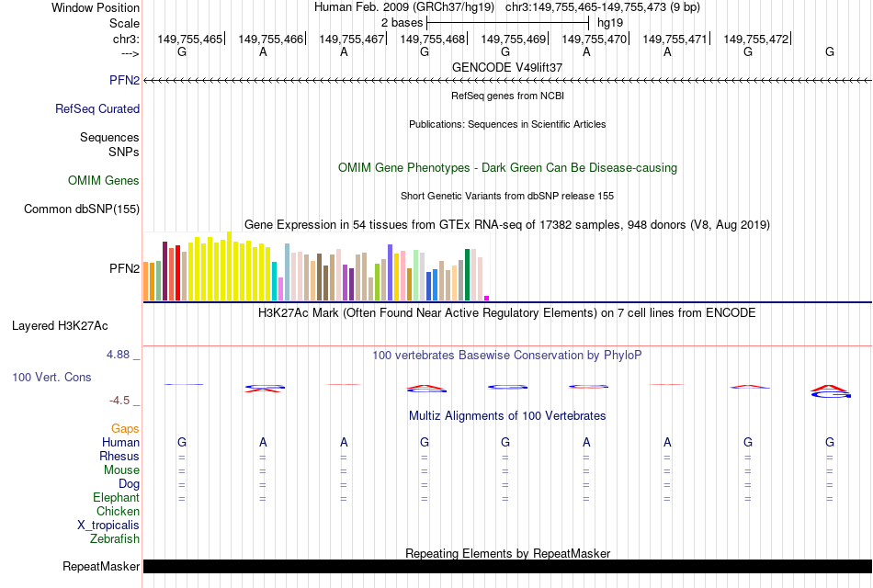Click the last PhyloP logo with A over G
Image resolution: width=873 pixels, height=588 pixels.
coord(830,390)
